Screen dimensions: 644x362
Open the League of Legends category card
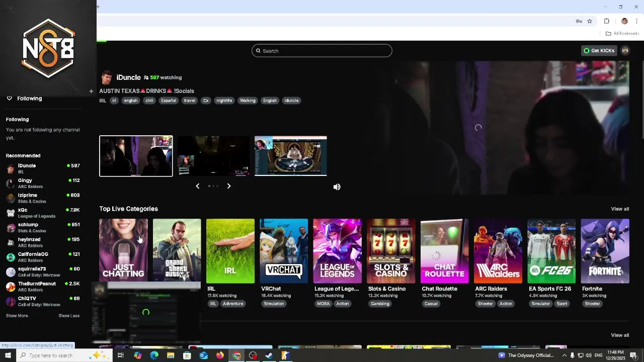337,250
